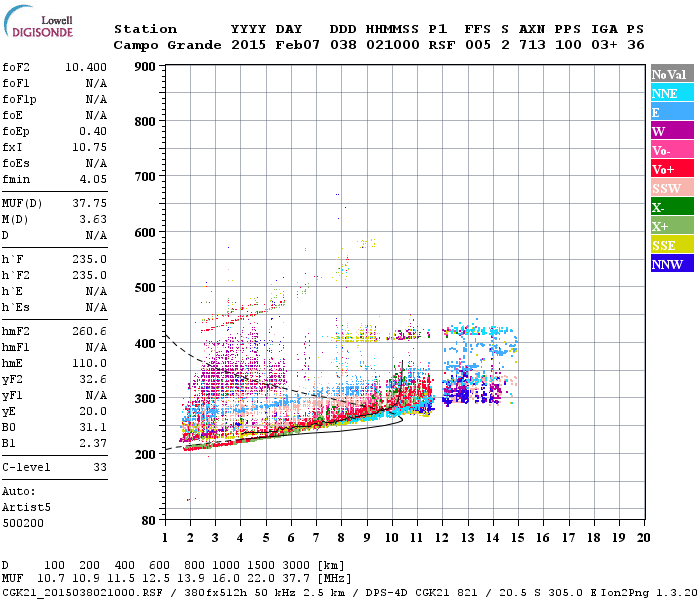Viewport: 700px width, 600px height.
Task: Click the CGK21_2015038021000.RSF file name
Action: (83, 592)
